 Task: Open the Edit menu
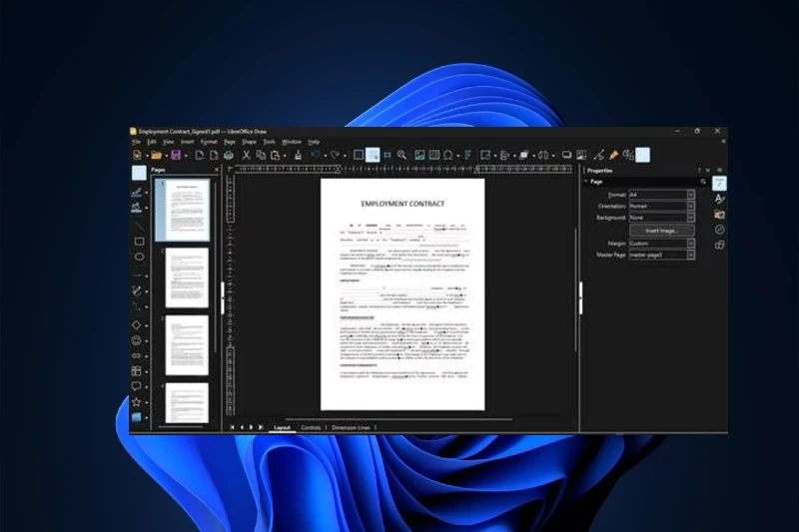[152, 142]
